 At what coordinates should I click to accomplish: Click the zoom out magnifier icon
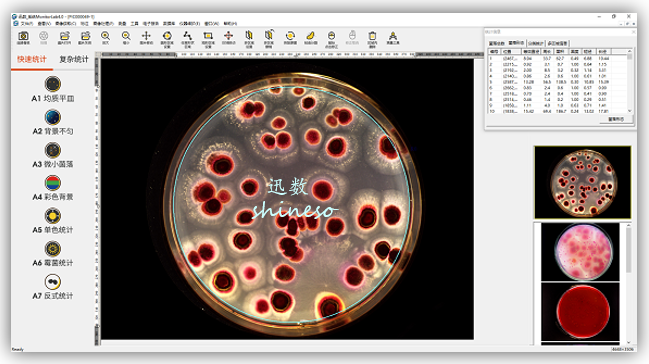pyautogui.click(x=126, y=37)
